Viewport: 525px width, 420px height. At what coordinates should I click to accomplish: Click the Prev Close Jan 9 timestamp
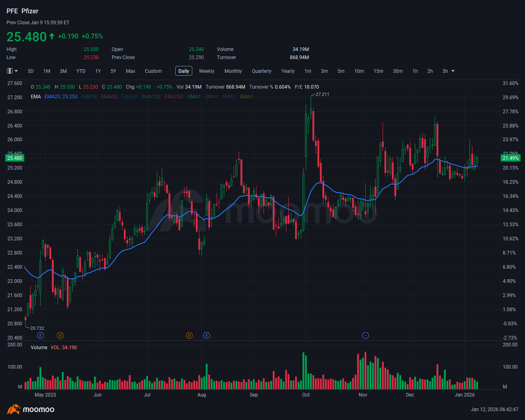pos(38,23)
